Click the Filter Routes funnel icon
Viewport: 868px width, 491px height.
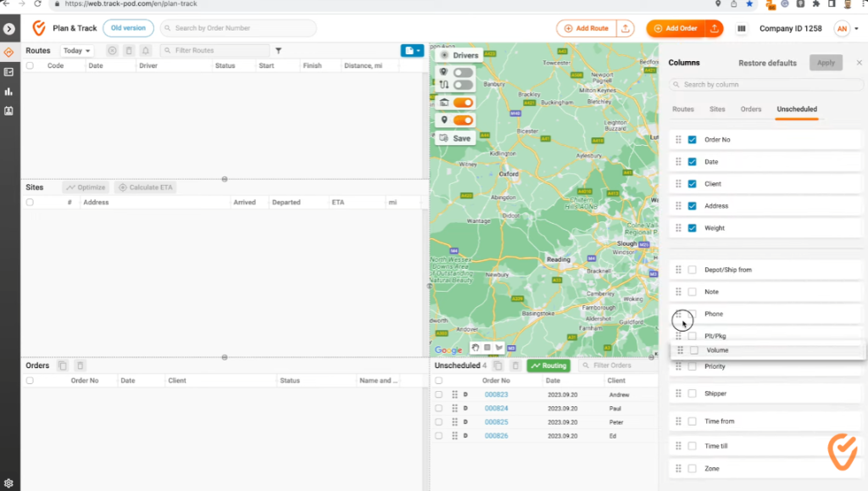tap(278, 50)
